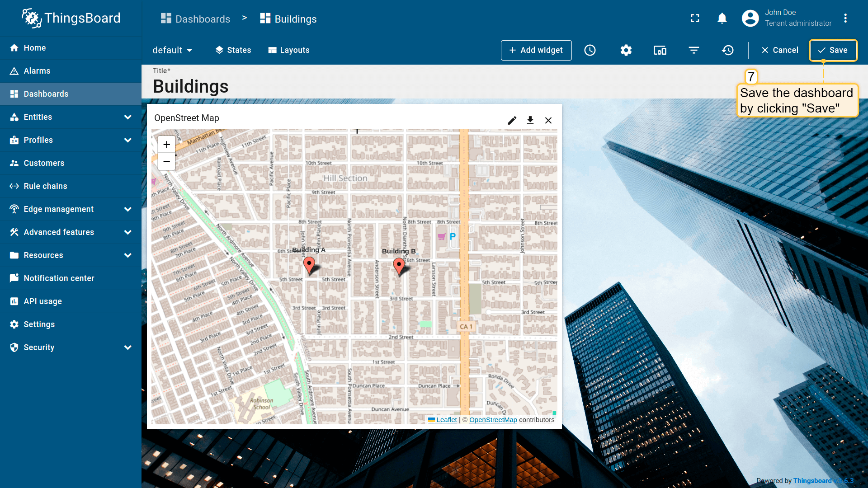
Task: Open dashboard settings gear icon
Action: tap(626, 50)
